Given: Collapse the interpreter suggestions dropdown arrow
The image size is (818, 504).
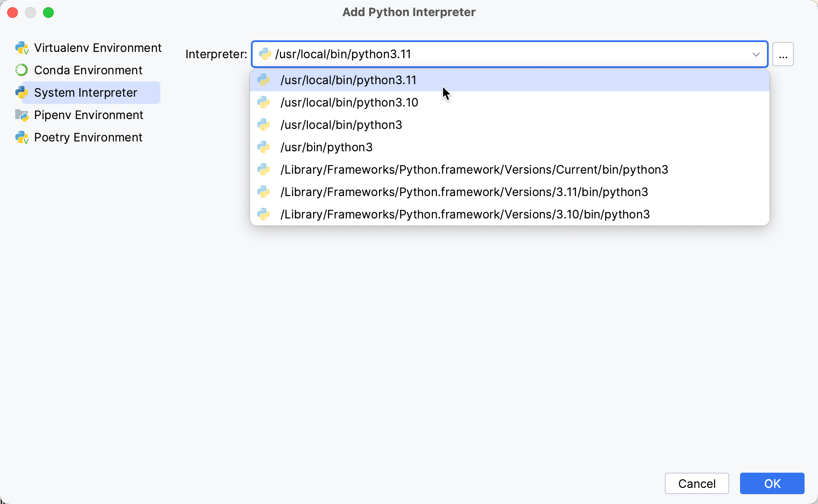Looking at the screenshot, I should 756,54.
